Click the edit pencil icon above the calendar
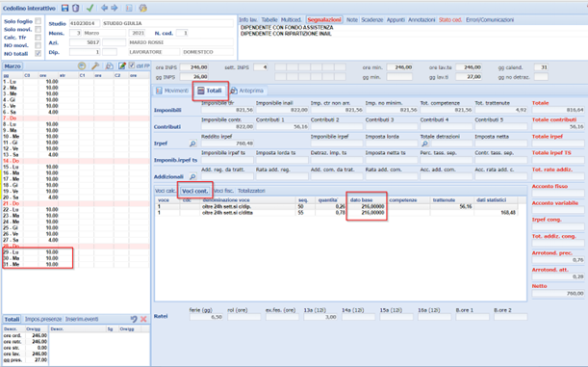The height and width of the screenshot is (367, 588). coord(122,66)
